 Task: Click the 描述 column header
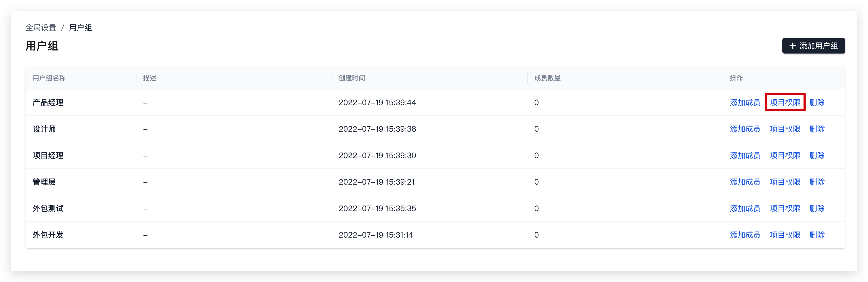coord(150,78)
